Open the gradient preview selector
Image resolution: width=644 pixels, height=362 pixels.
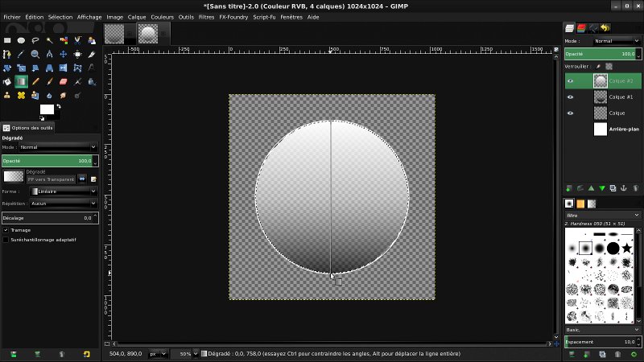coord(14,176)
